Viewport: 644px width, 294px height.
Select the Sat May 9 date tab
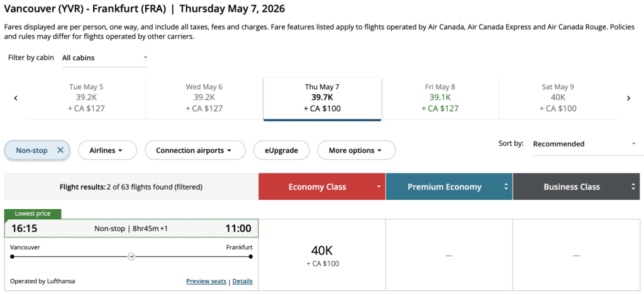[558, 98]
